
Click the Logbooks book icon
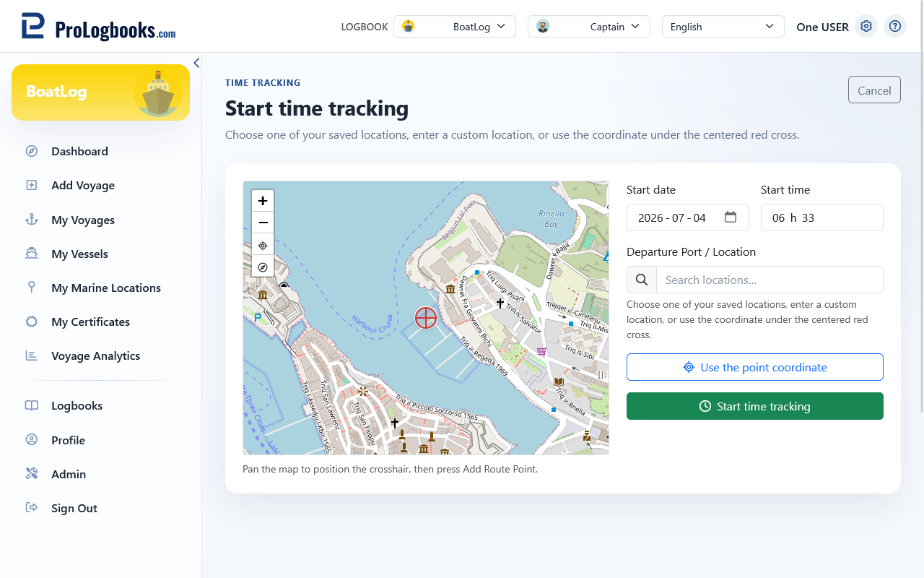point(32,405)
